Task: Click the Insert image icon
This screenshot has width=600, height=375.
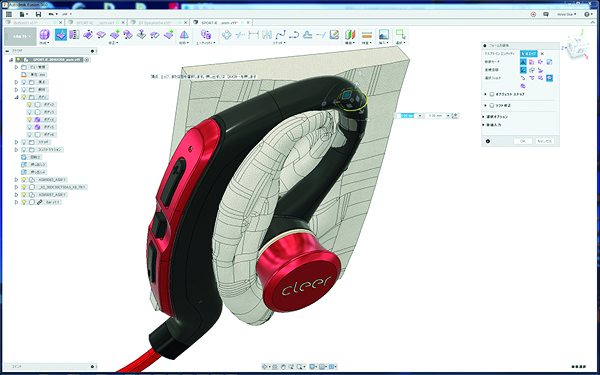Action: click(383, 35)
